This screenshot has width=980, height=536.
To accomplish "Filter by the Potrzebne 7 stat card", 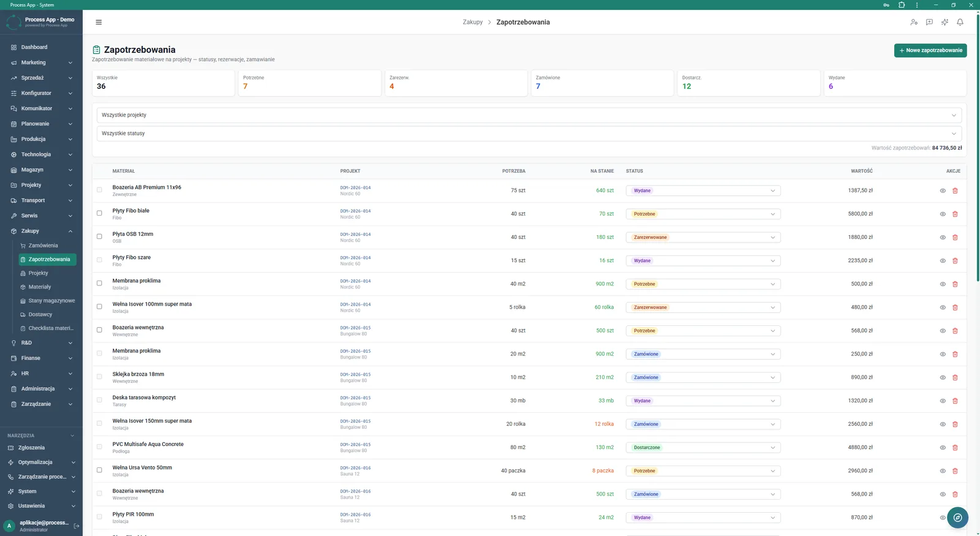I will (x=309, y=83).
